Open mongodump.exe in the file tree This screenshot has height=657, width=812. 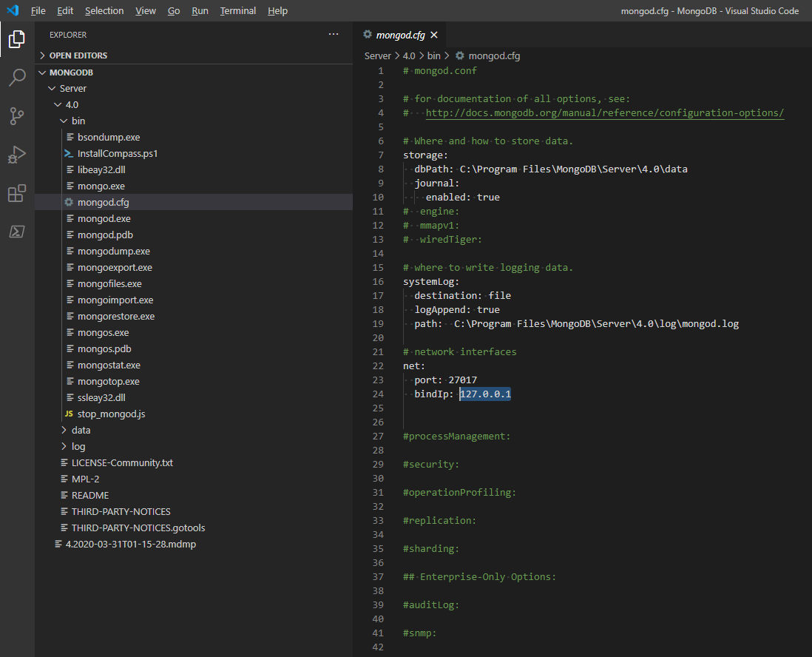[194, 251]
